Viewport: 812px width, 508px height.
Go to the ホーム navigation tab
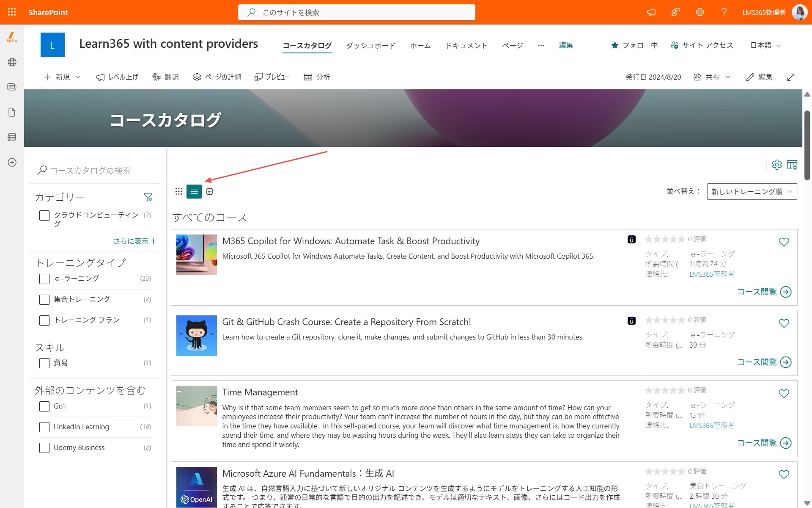pyautogui.click(x=420, y=45)
